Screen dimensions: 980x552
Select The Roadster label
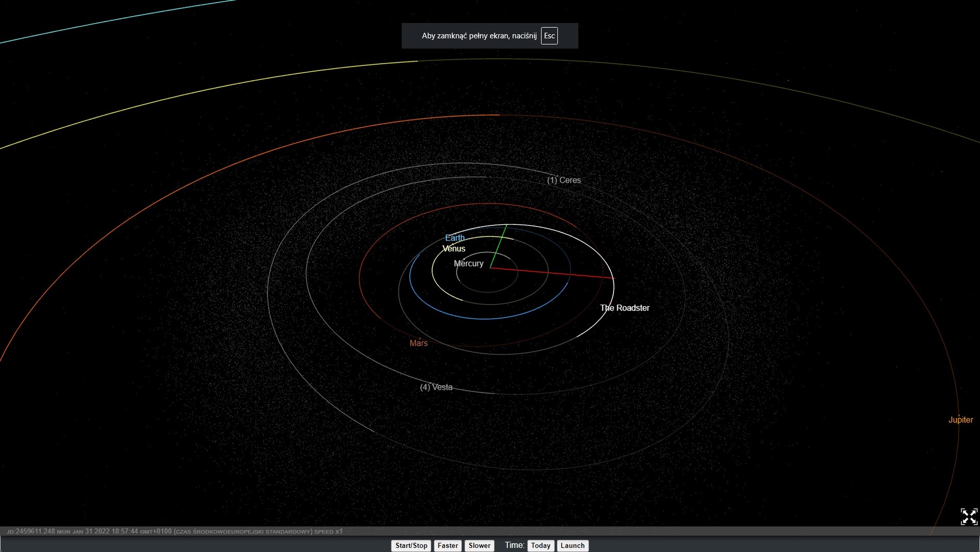tap(624, 308)
